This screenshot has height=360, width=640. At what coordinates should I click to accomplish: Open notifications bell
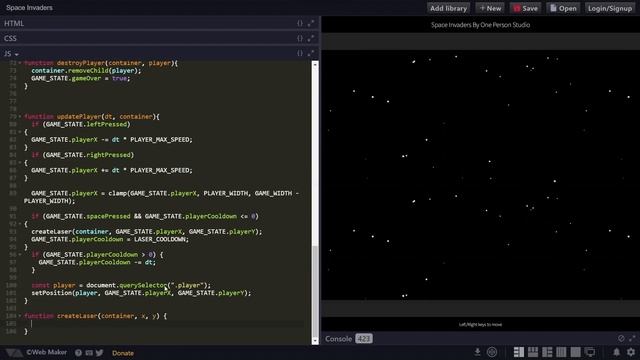coord(616,352)
